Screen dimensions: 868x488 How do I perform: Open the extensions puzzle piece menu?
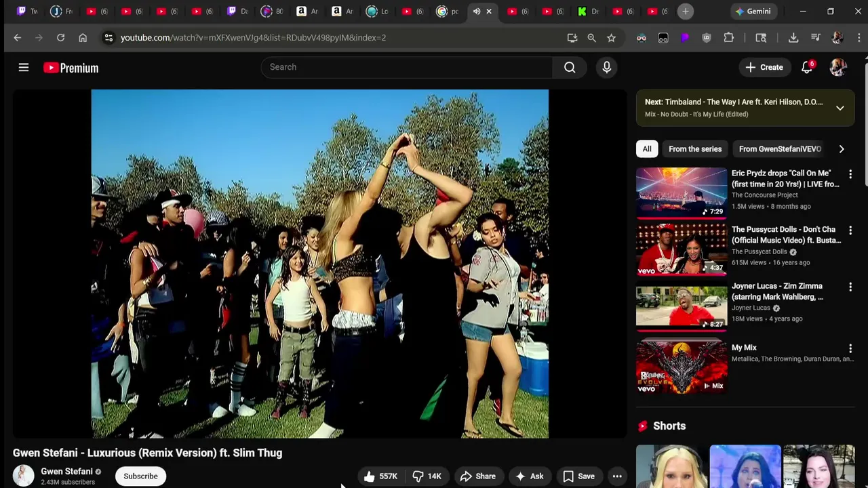pyautogui.click(x=729, y=38)
